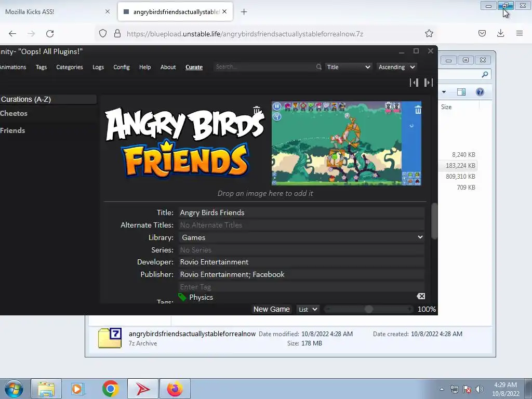Adjust the thumbnail scale slider
532x399 pixels.
coord(369,309)
